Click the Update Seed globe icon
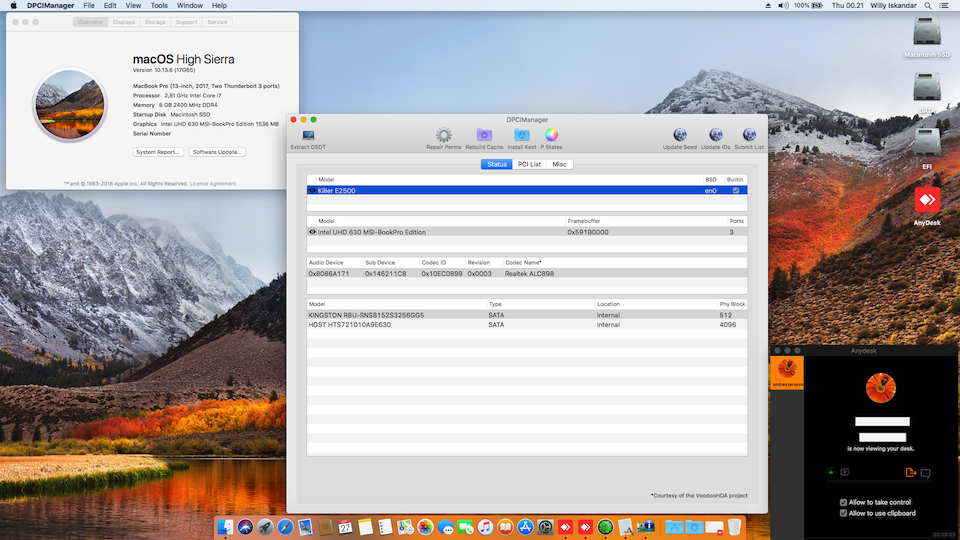Screen dimensions: 960x540 [x=680, y=135]
